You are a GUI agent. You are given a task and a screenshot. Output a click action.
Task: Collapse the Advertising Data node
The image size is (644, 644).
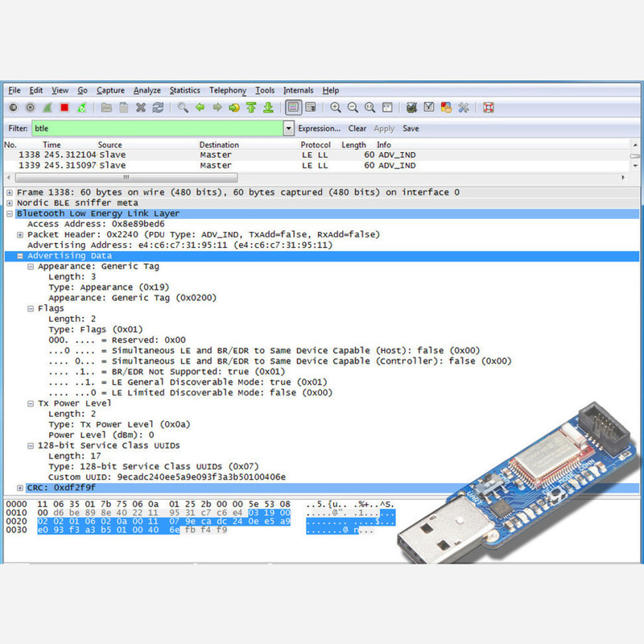tap(19, 256)
